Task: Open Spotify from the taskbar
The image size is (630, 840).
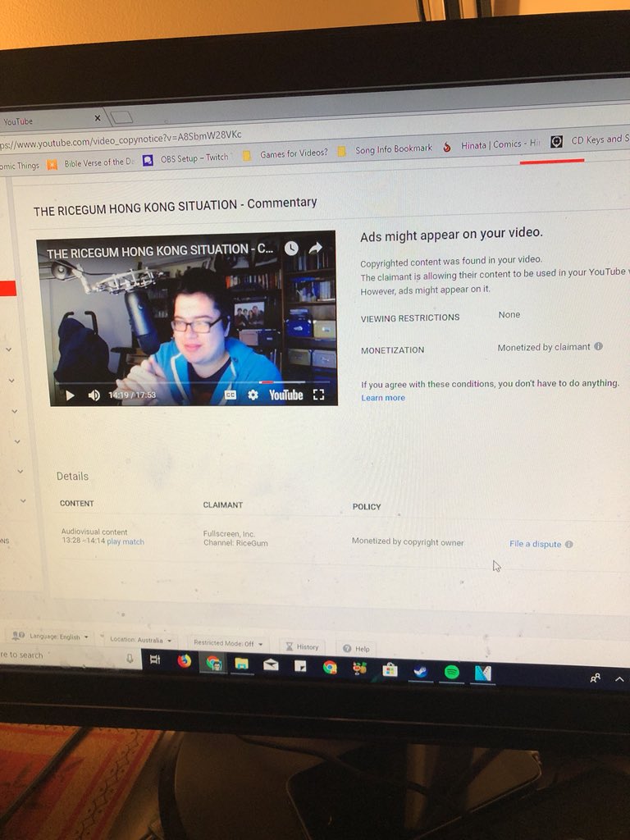Action: (452, 672)
